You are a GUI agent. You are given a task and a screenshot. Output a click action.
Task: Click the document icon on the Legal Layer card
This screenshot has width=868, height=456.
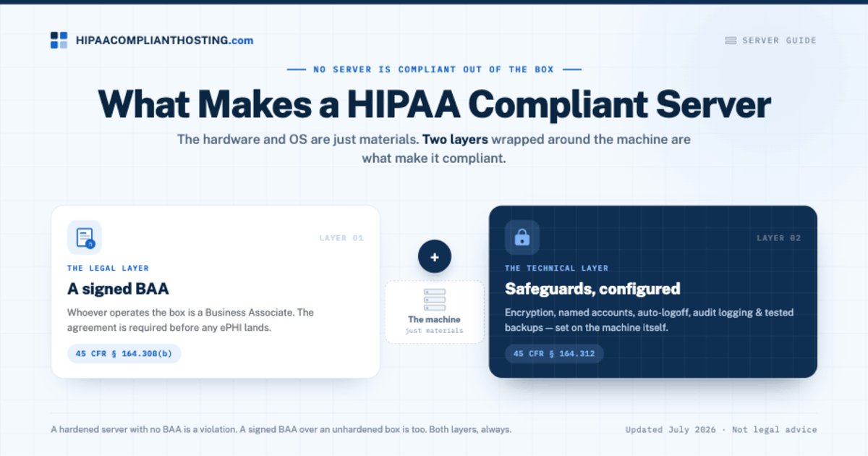point(85,237)
